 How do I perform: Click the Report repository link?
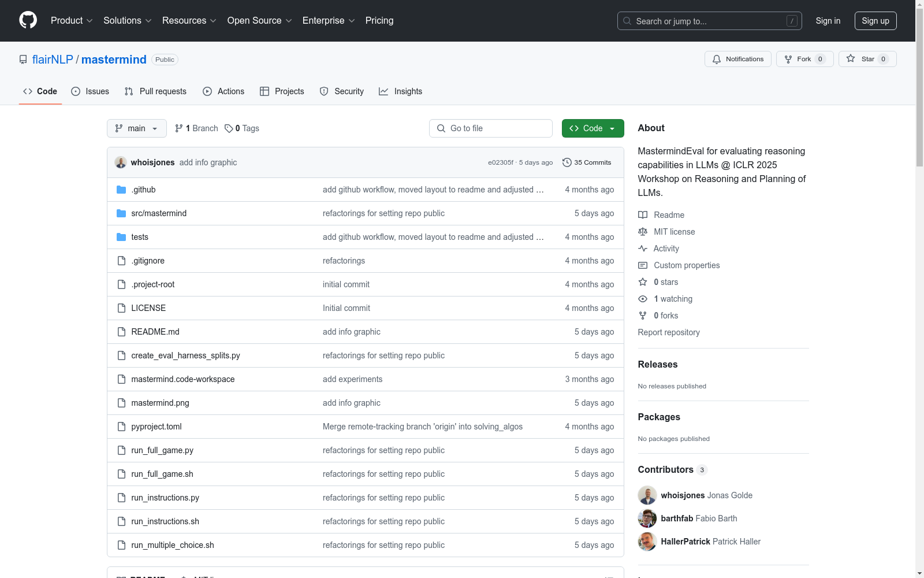[669, 332]
